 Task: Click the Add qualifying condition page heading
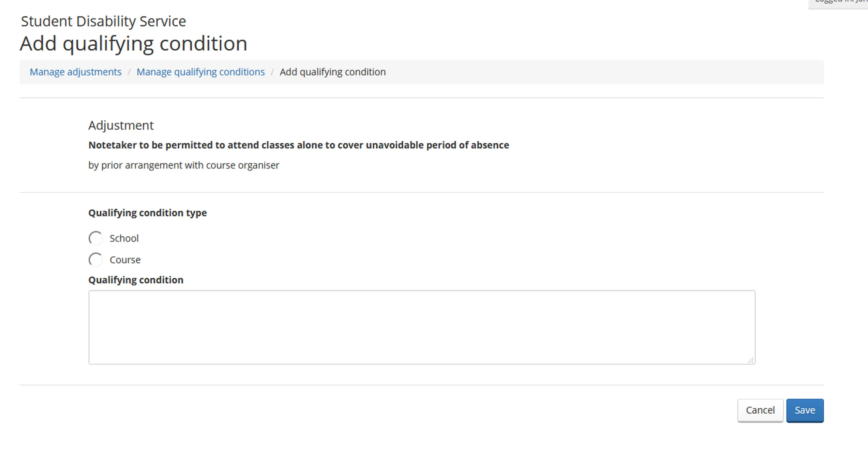[133, 43]
